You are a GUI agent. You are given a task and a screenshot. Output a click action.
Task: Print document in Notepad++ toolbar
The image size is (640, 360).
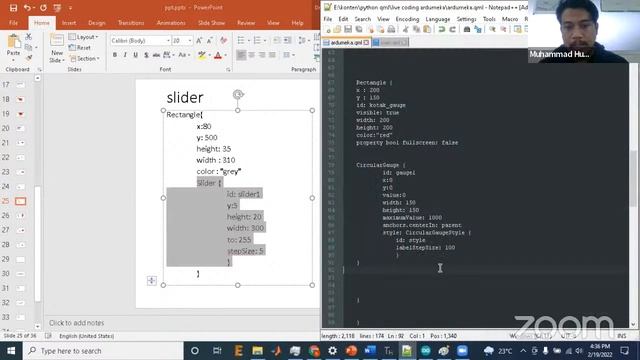pos(391,29)
